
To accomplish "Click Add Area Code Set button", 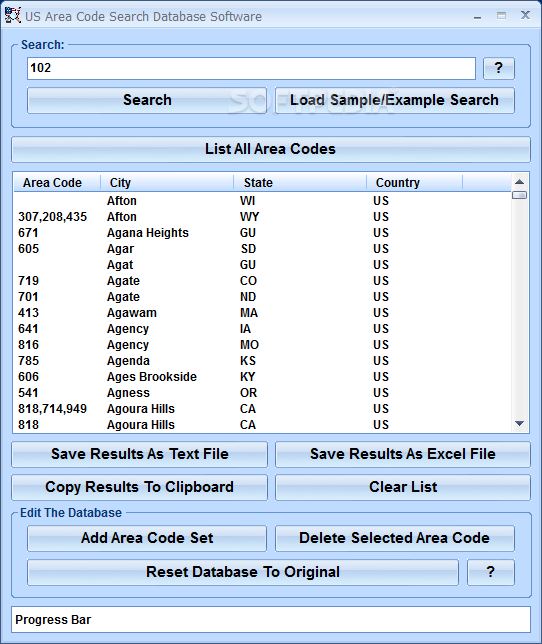I will [147, 538].
